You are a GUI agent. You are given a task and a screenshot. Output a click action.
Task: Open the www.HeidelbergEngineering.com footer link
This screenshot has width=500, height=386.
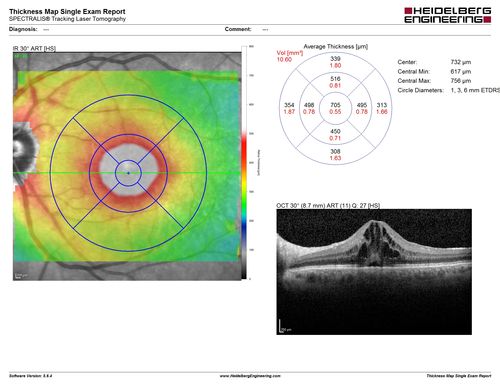pyautogui.click(x=250, y=376)
